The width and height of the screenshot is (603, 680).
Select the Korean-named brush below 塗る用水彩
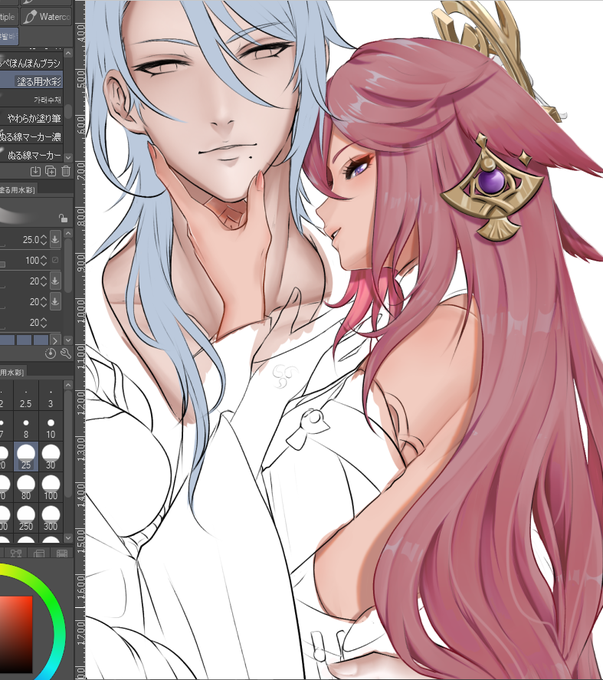pos(32,100)
